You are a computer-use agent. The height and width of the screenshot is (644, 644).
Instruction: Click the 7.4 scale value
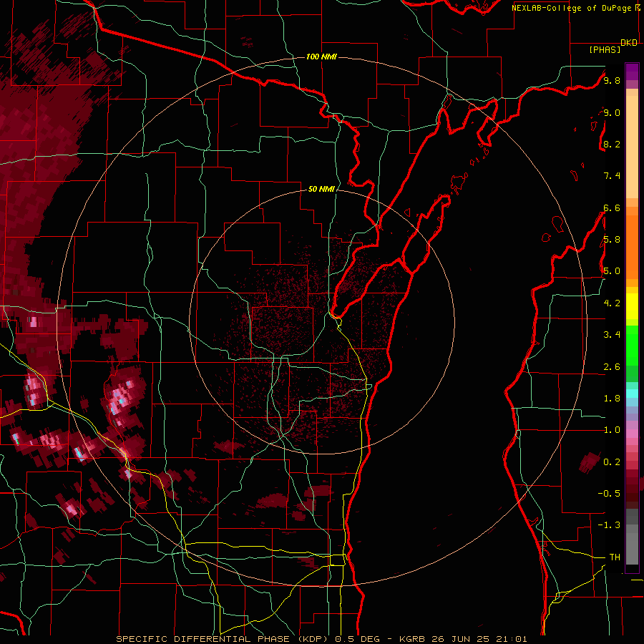(x=612, y=176)
